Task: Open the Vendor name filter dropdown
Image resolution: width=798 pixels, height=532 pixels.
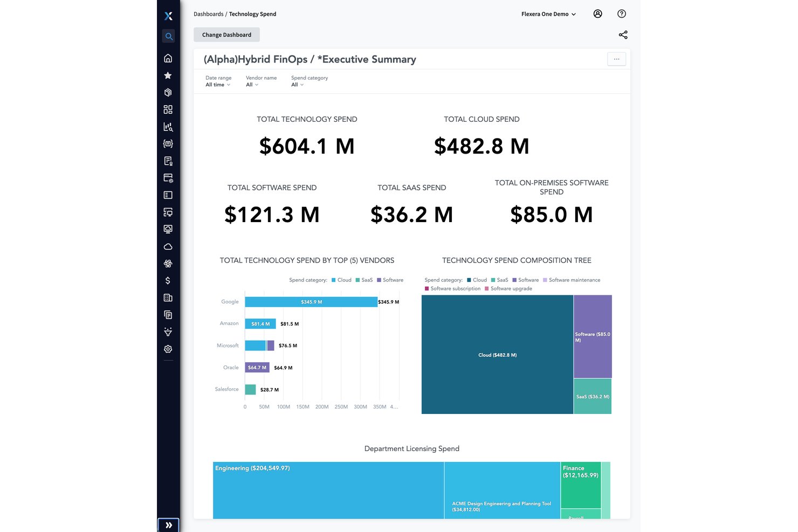Action: [x=252, y=85]
